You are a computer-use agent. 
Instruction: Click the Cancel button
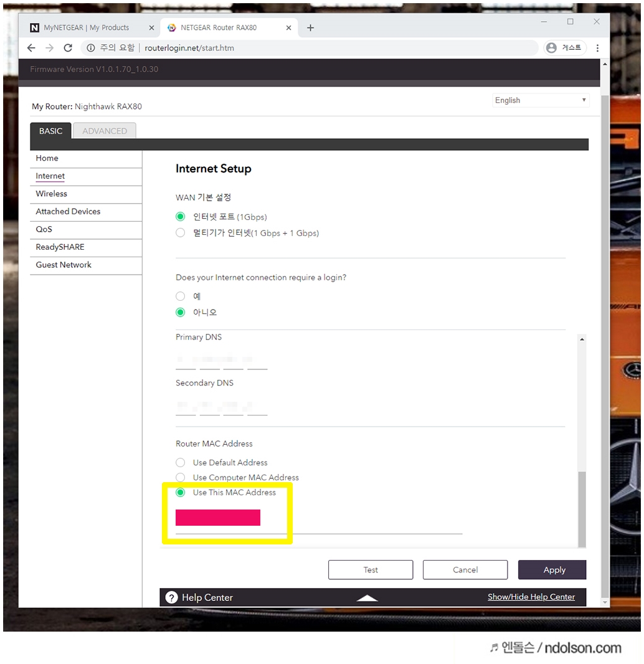click(x=465, y=570)
